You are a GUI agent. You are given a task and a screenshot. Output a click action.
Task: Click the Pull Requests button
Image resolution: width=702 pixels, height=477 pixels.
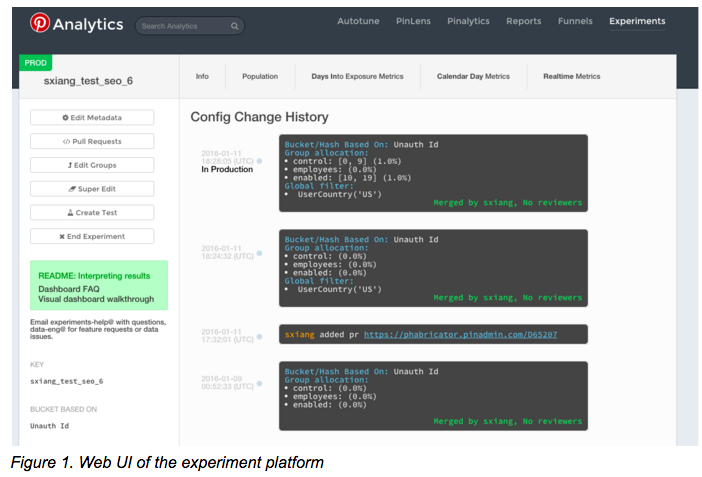92,141
